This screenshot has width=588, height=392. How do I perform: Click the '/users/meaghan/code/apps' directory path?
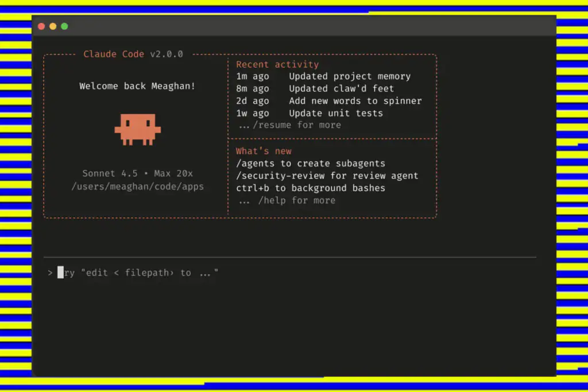137,187
